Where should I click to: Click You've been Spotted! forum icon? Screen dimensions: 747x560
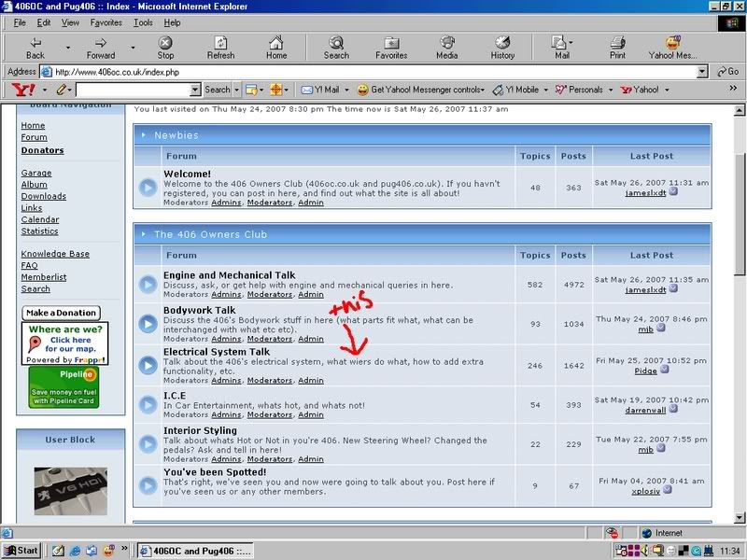tap(148, 485)
